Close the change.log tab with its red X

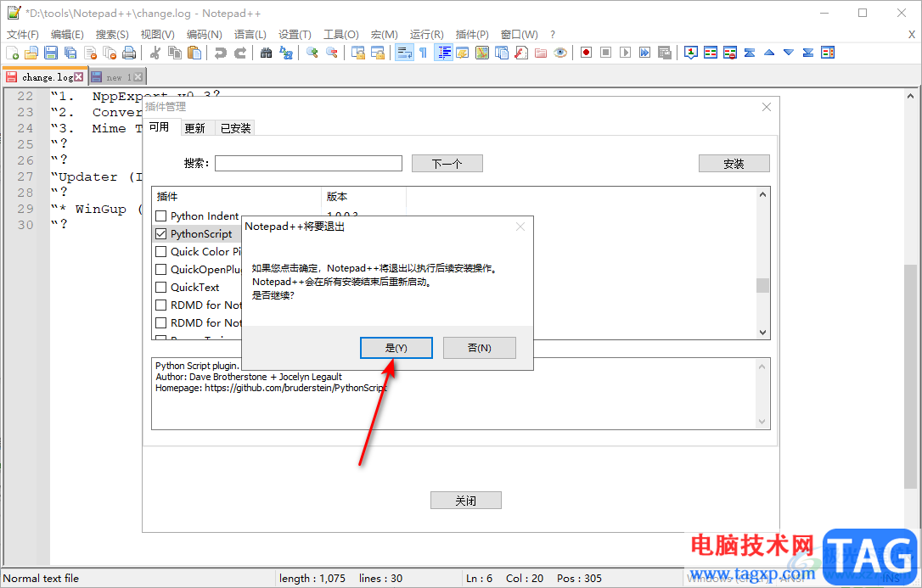click(x=79, y=77)
